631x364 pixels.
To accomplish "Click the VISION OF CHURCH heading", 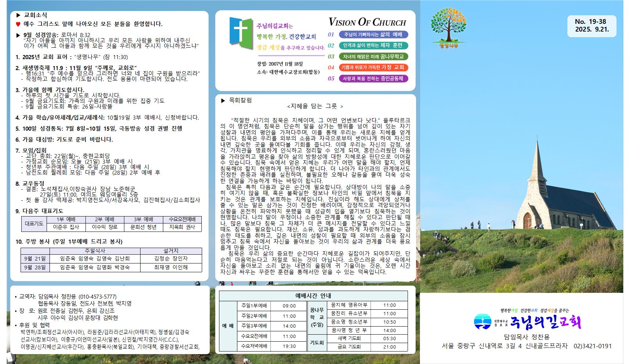I will (367, 22).
